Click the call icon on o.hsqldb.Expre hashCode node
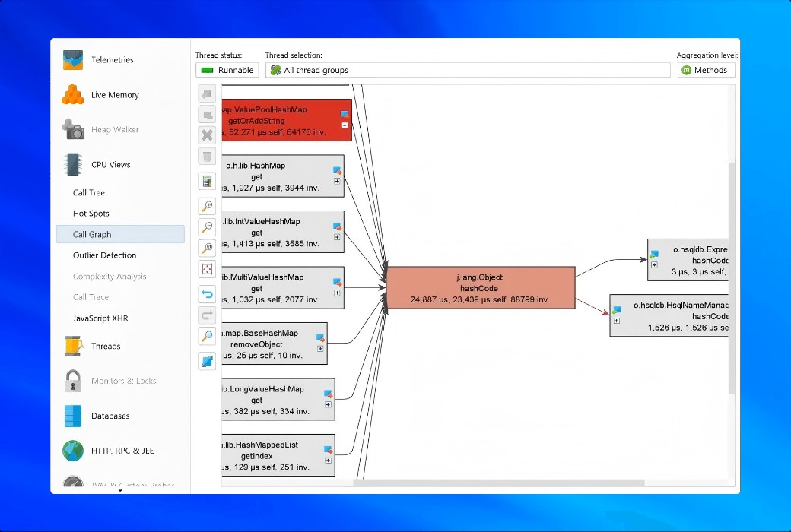The height and width of the screenshot is (532, 791). coord(654,255)
